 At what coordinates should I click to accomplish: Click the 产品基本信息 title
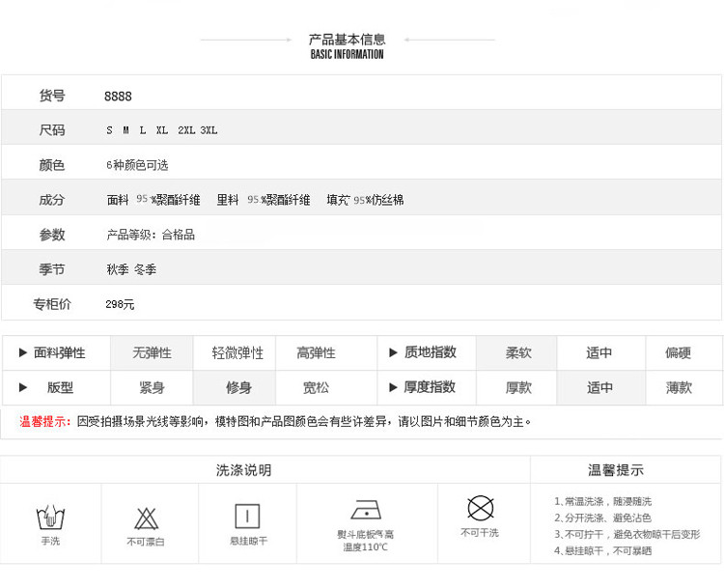click(347, 40)
